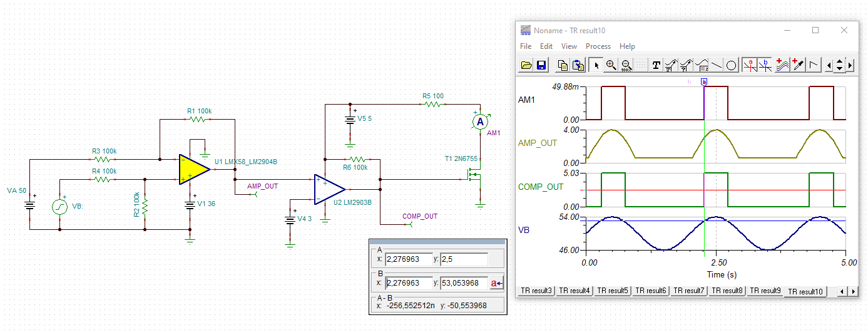Select the TR result10 tab
This screenshot has height=332, width=868.
click(805, 291)
